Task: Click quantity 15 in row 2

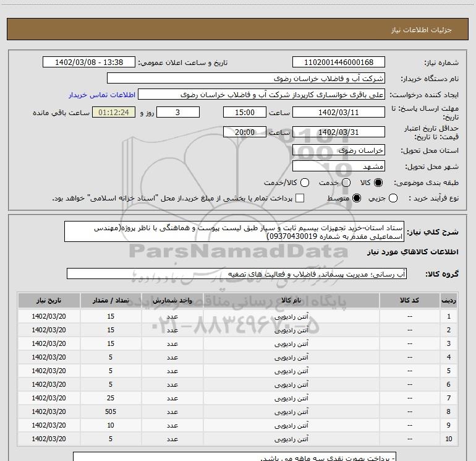Action: click(111, 330)
